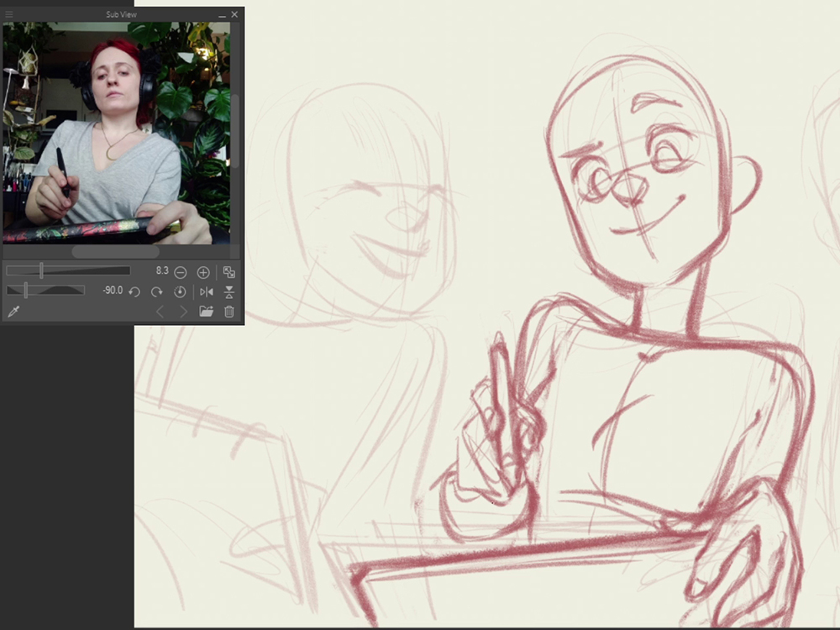
Task: Open the Sub View panel menu
Action: pos(9,14)
